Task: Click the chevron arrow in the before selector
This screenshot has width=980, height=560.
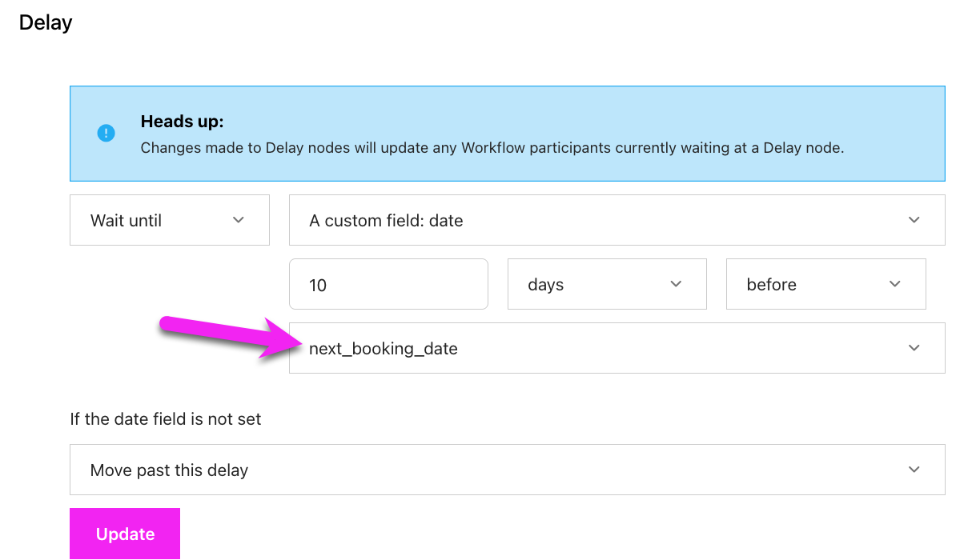Action: (x=894, y=284)
